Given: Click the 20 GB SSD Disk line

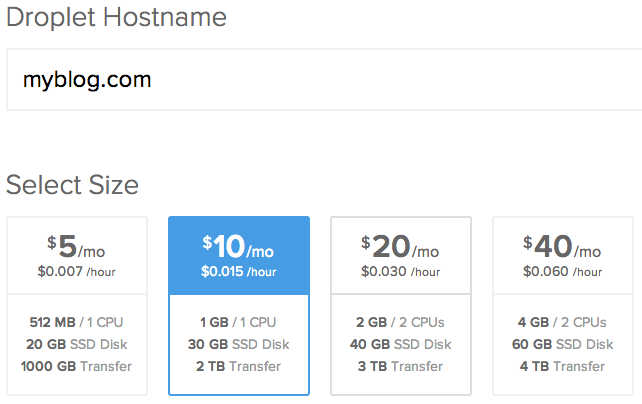Looking at the screenshot, I should (x=77, y=345).
